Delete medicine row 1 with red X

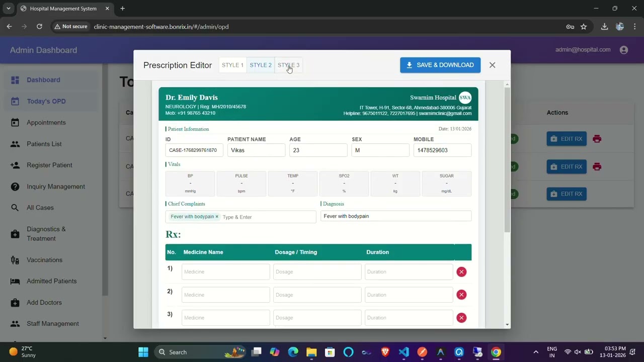click(x=461, y=272)
